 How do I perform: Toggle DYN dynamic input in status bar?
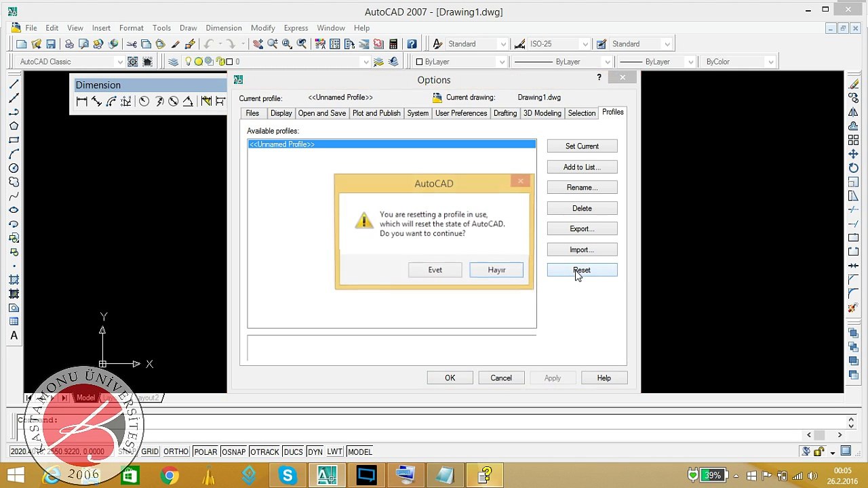[x=315, y=452]
